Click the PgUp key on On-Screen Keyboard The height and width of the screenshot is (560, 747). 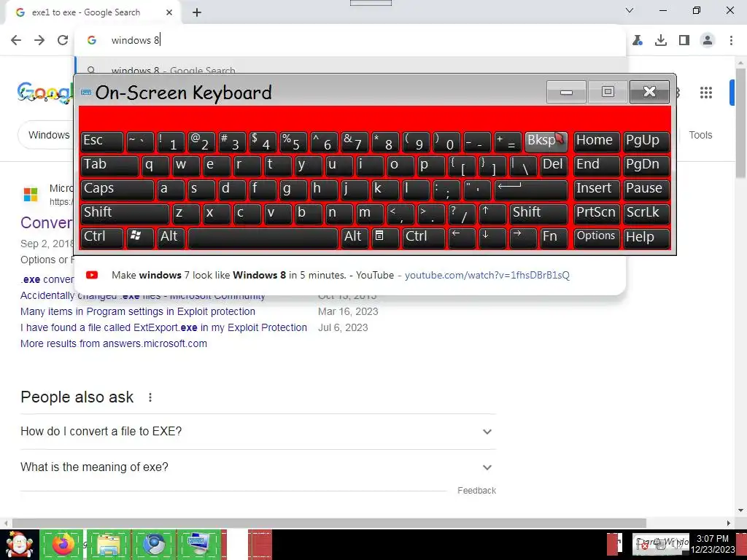tap(646, 141)
